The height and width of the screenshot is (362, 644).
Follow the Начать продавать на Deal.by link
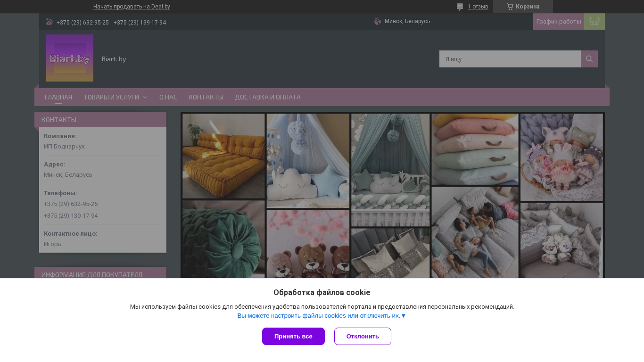coord(132,7)
